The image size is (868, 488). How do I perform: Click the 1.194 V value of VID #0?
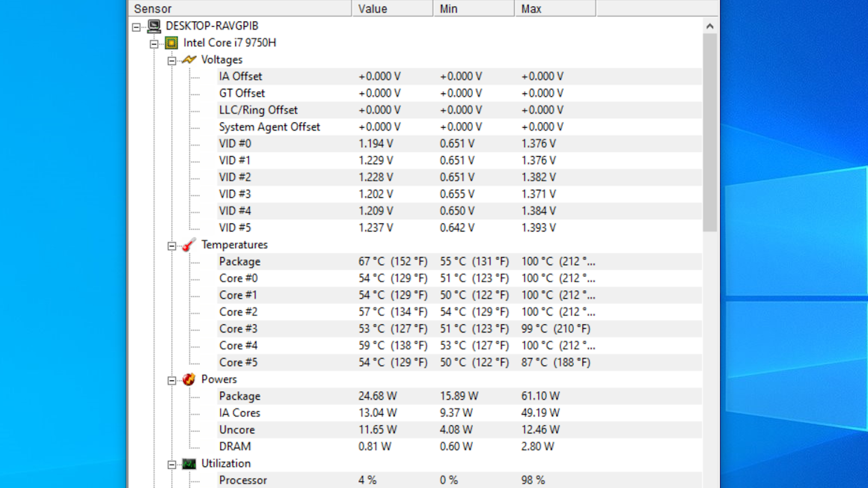376,144
